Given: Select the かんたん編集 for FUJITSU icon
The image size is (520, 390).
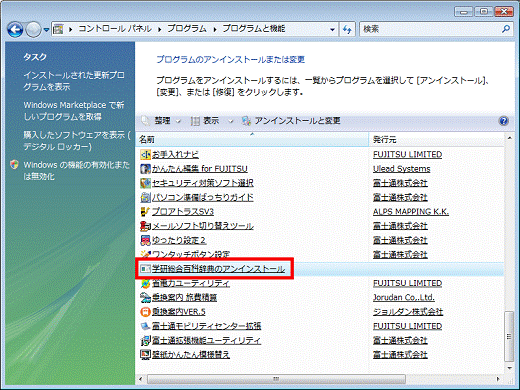Looking at the screenshot, I should pyautogui.click(x=145, y=169).
